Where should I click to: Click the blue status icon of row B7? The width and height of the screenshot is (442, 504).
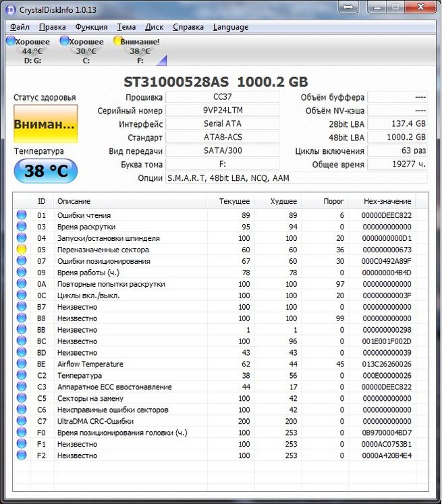point(22,306)
